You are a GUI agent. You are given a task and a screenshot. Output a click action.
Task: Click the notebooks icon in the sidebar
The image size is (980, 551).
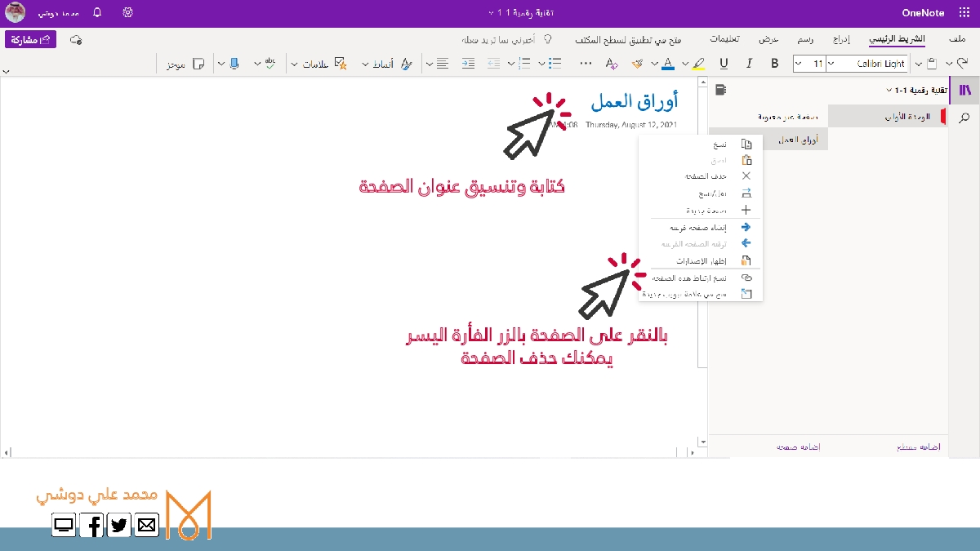[x=964, y=90]
